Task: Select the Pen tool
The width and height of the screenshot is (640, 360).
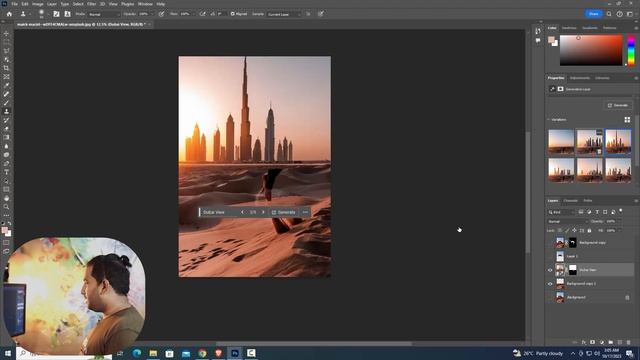Action: coord(6,164)
